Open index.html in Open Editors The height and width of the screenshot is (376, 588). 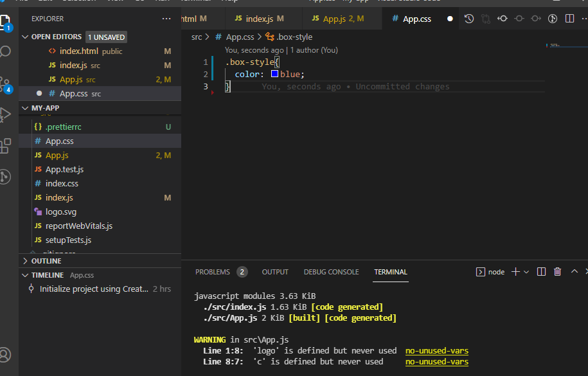100,51
